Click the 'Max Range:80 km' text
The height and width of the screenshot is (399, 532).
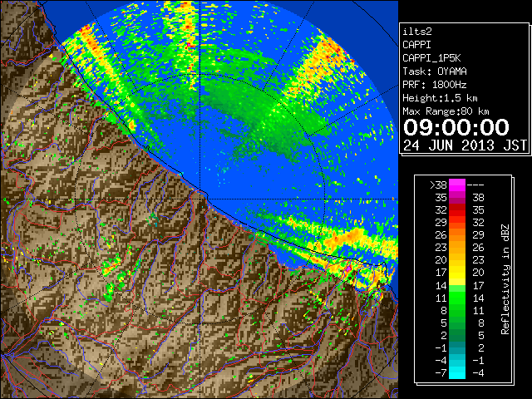(x=446, y=111)
